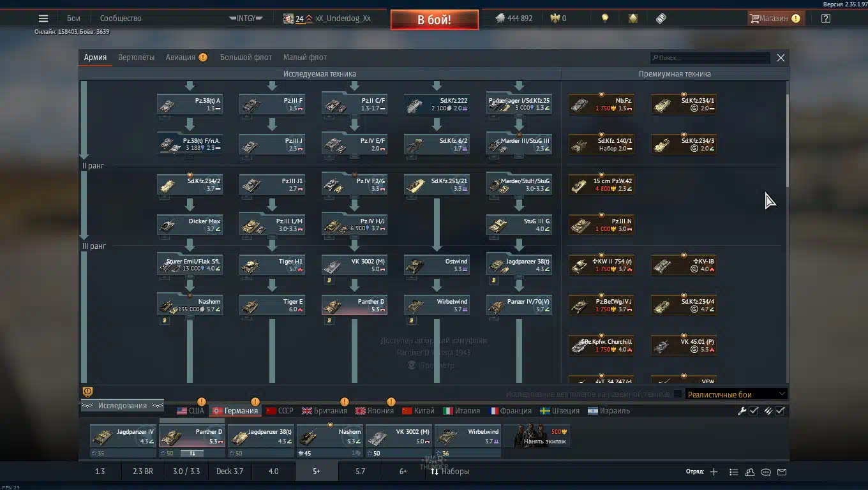Screen dimensions: 868x490
Task: Collapse the Исследования panel
Action: coord(122,406)
